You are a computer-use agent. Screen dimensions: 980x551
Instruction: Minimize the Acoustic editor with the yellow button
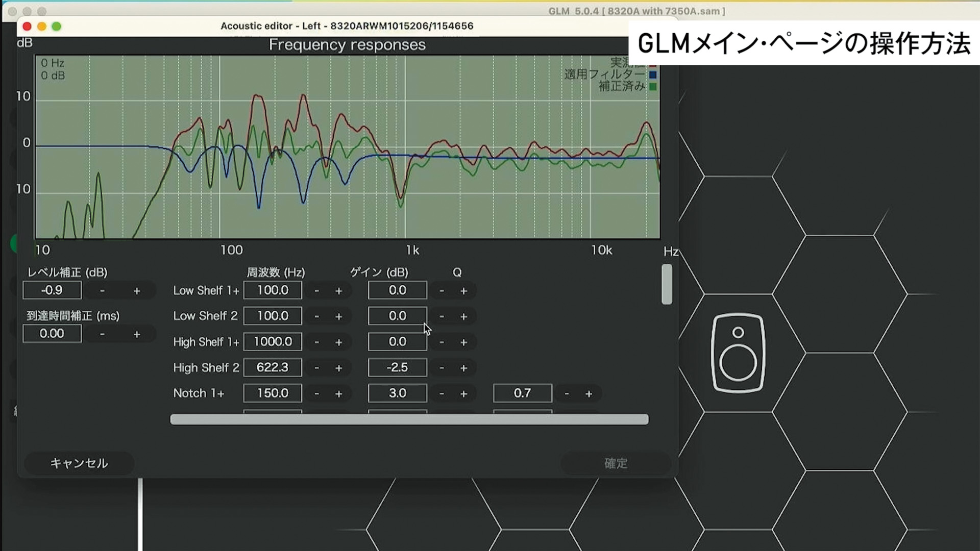click(x=42, y=26)
